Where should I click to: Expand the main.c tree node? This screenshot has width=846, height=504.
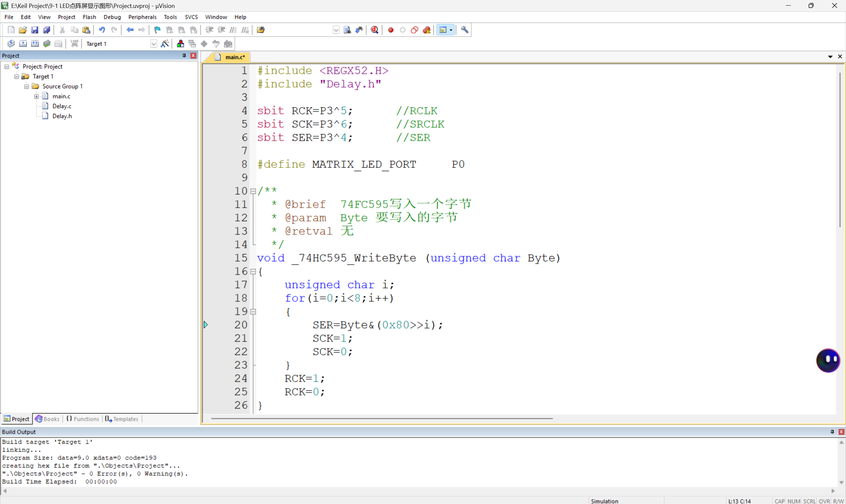(36, 97)
